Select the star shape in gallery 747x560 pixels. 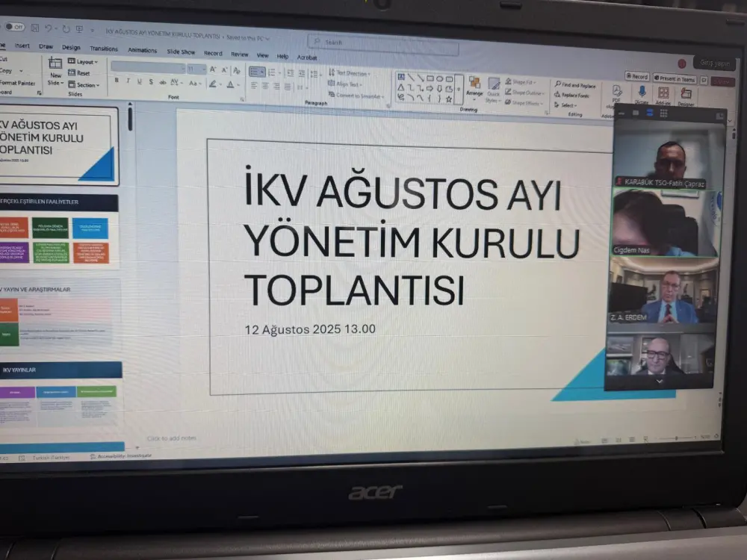coord(449,99)
